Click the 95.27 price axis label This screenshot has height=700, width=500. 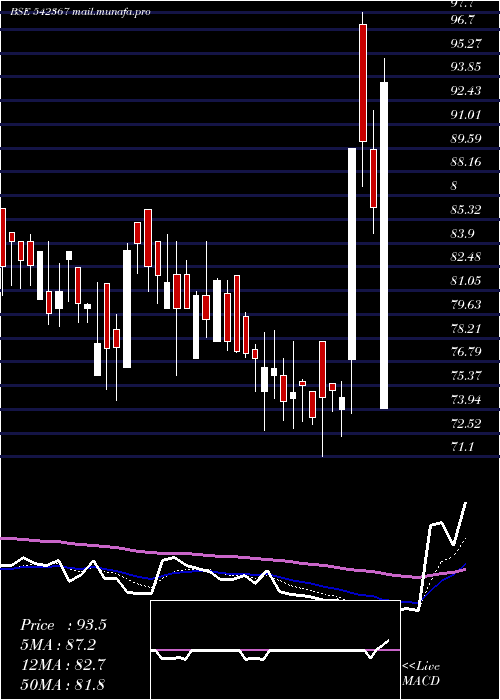(x=466, y=44)
